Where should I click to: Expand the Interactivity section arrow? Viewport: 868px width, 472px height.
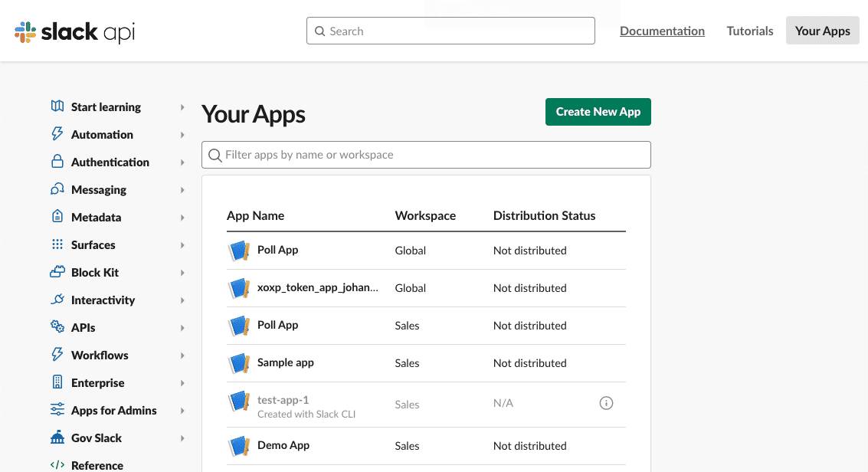click(182, 300)
